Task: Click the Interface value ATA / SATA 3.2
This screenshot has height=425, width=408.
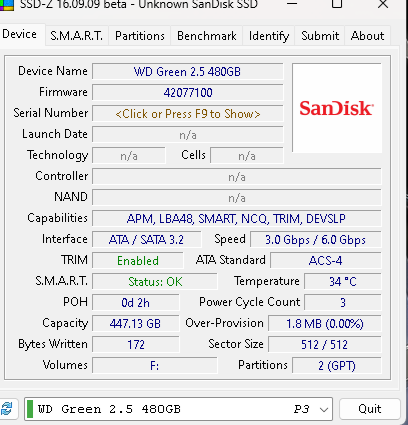Action: click(147, 240)
